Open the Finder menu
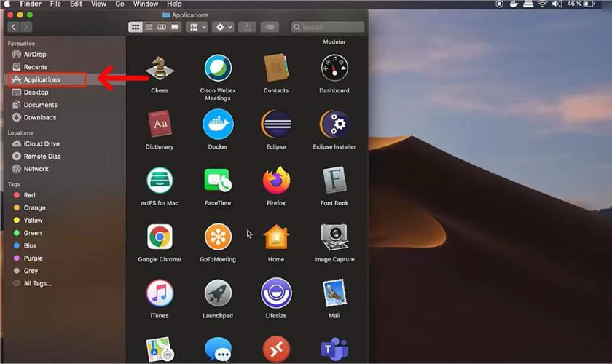612x364 pixels. [x=31, y=4]
